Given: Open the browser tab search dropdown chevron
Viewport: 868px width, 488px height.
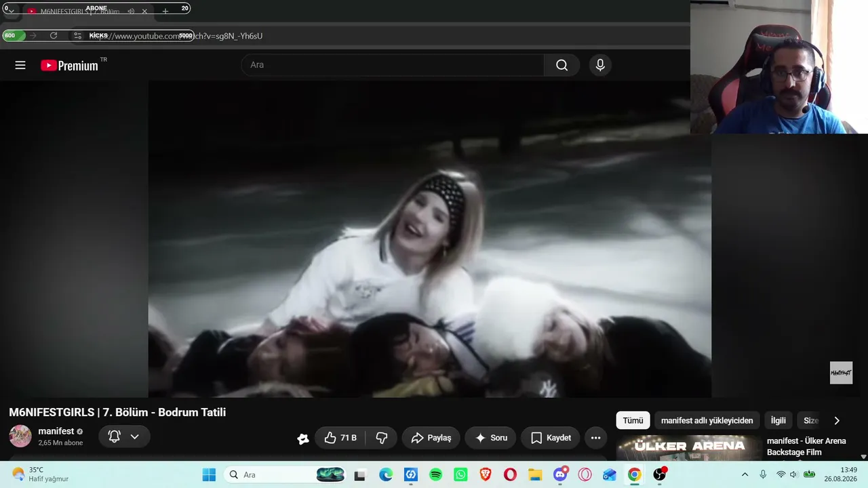Looking at the screenshot, I should [x=11, y=12].
